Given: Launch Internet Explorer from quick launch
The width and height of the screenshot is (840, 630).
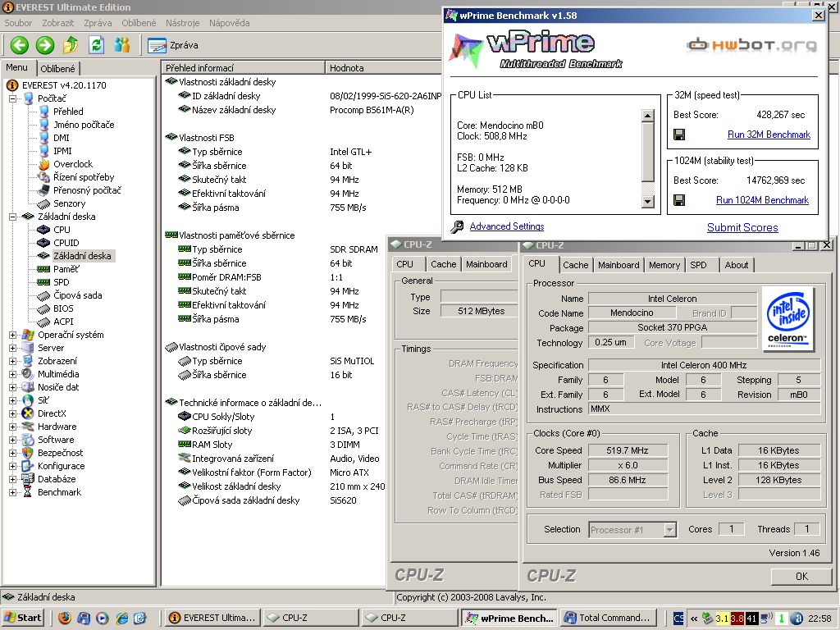Looking at the screenshot, I should click(122, 618).
